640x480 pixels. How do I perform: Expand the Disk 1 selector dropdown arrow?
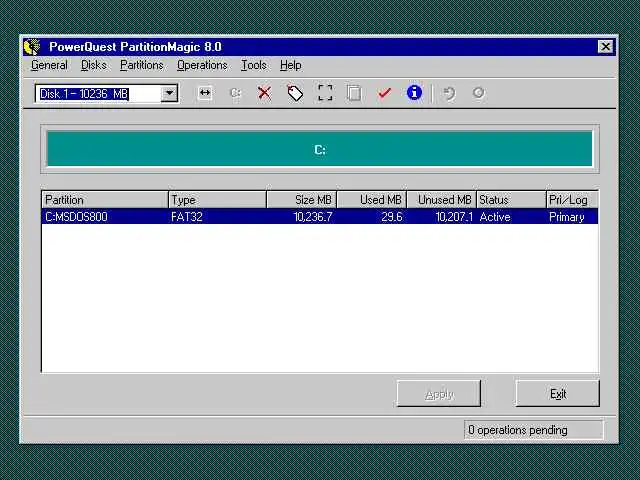[x=169, y=93]
